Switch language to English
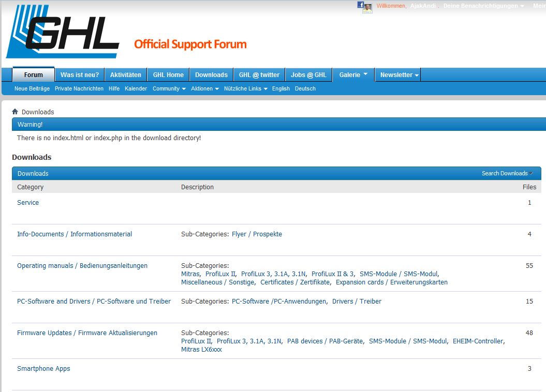This screenshot has width=546, height=392. [x=281, y=88]
